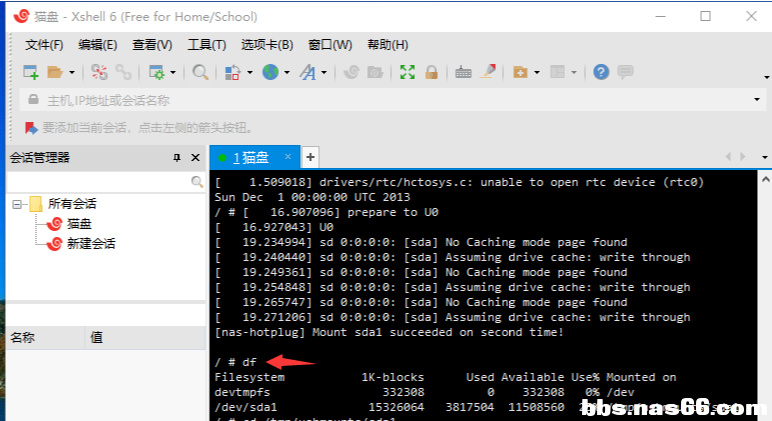Minimize the Xshell window

(x=661, y=16)
